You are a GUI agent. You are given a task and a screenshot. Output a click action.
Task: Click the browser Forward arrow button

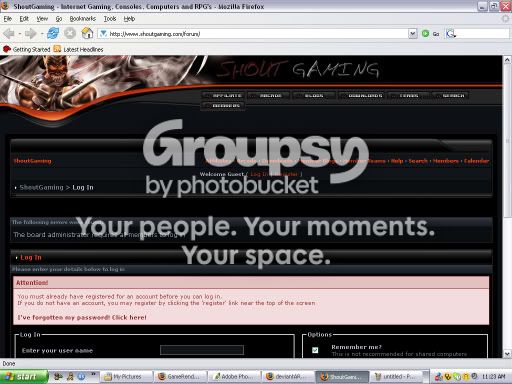(31, 33)
